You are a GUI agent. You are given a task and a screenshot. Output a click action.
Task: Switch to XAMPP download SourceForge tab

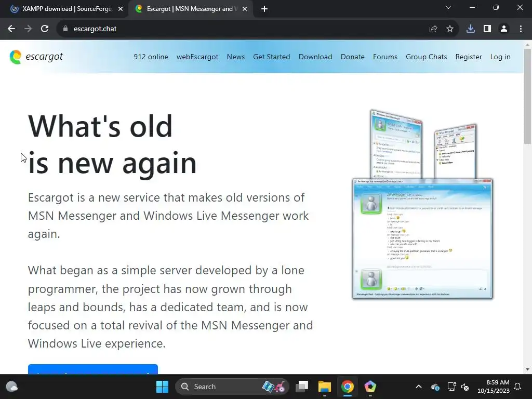67,9
